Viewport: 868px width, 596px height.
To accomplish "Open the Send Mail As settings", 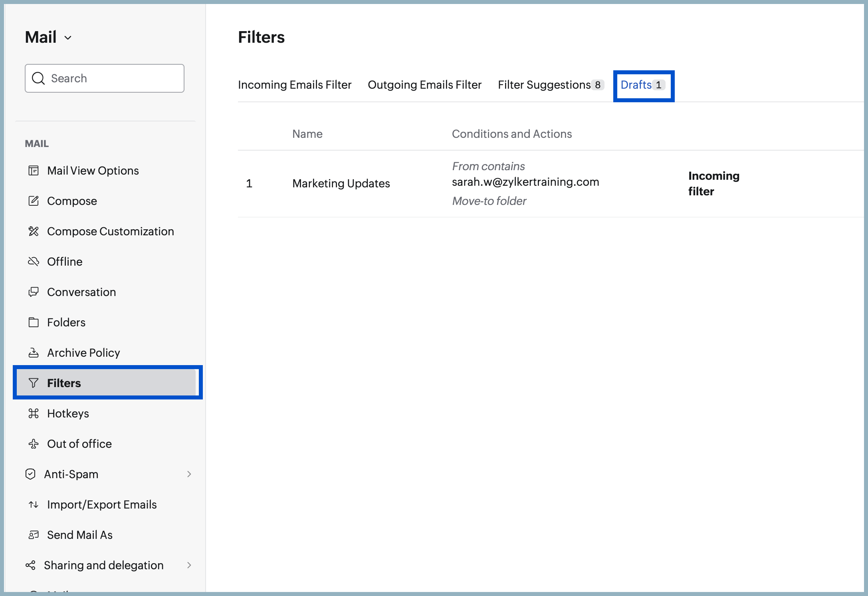I will click(x=80, y=535).
